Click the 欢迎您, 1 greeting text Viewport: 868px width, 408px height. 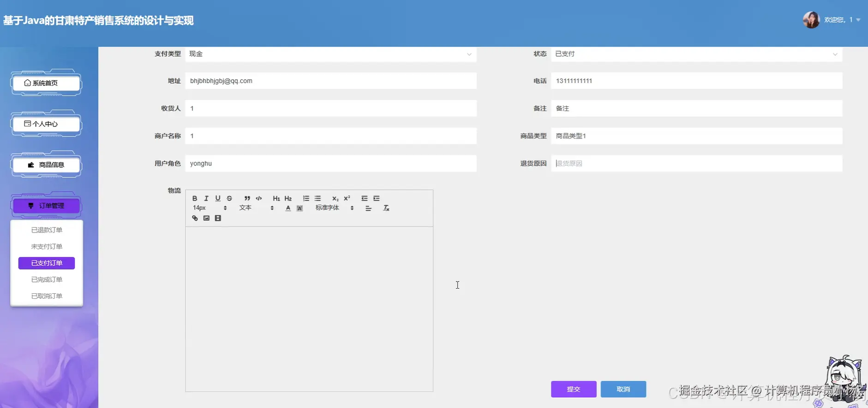click(x=838, y=20)
